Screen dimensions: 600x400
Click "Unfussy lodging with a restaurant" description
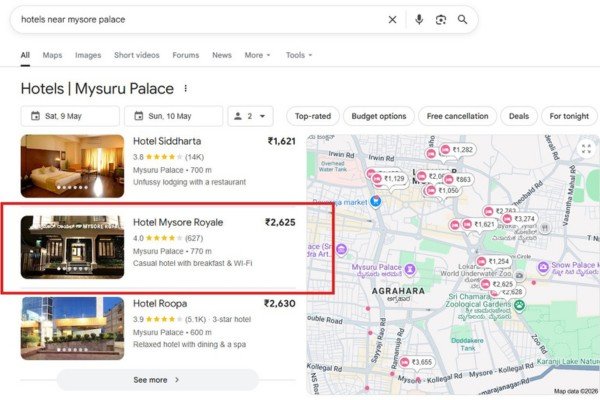tap(189, 182)
